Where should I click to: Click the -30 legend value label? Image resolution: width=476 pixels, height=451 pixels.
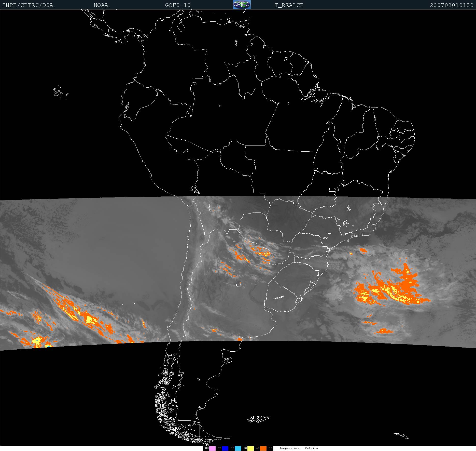[x=270, y=448]
